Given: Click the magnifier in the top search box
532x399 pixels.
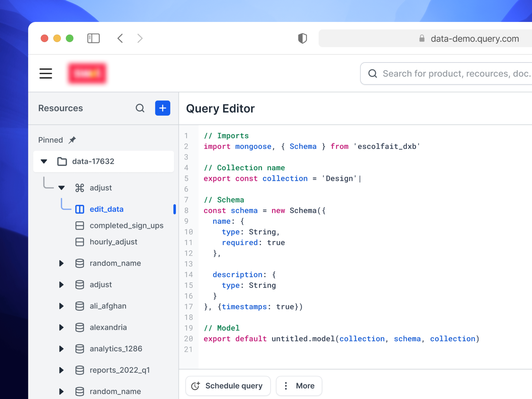Looking at the screenshot, I should 373,73.
